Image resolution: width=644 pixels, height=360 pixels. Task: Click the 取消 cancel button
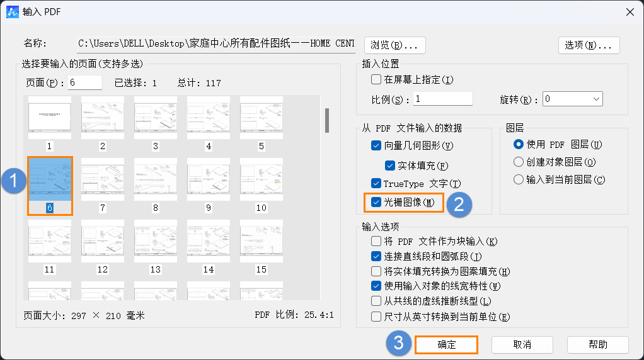point(522,344)
